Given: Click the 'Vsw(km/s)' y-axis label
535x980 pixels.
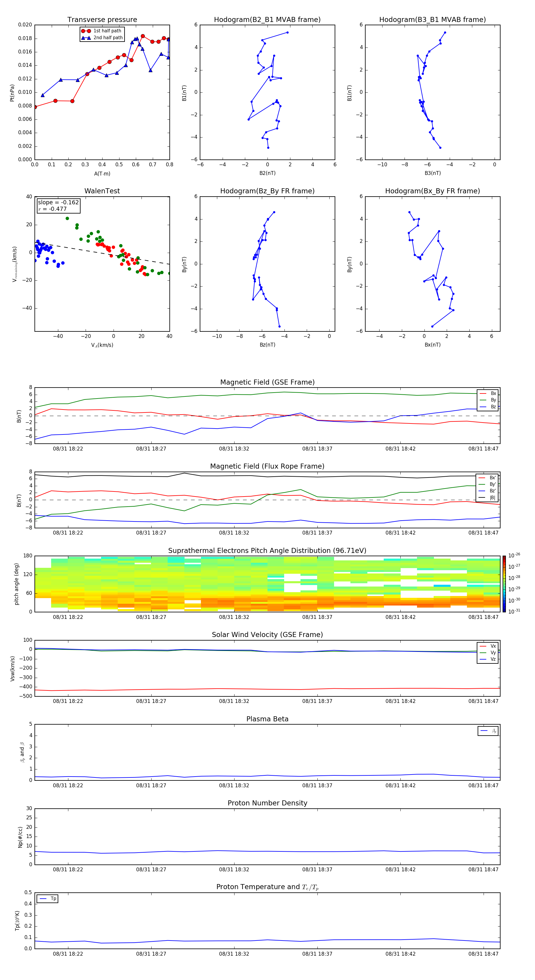Looking at the screenshot, I should click(x=12, y=668).
